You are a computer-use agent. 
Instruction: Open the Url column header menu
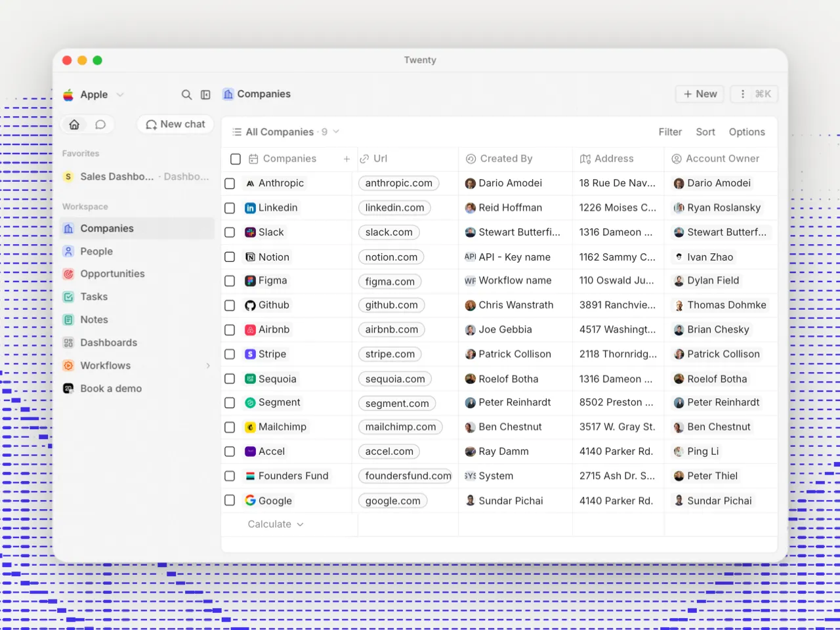[408, 159]
